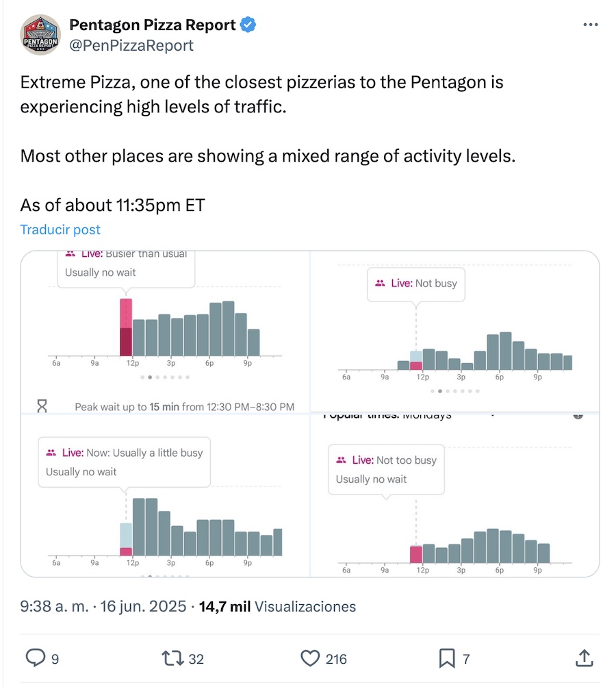Click the 216 likes count
This screenshot has width=616, height=687.
coord(336,659)
